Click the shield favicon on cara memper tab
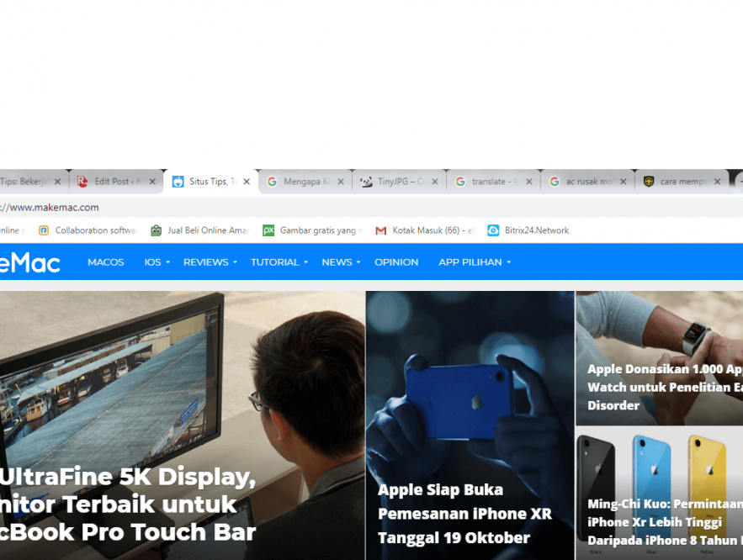The image size is (743, 560). [649, 182]
